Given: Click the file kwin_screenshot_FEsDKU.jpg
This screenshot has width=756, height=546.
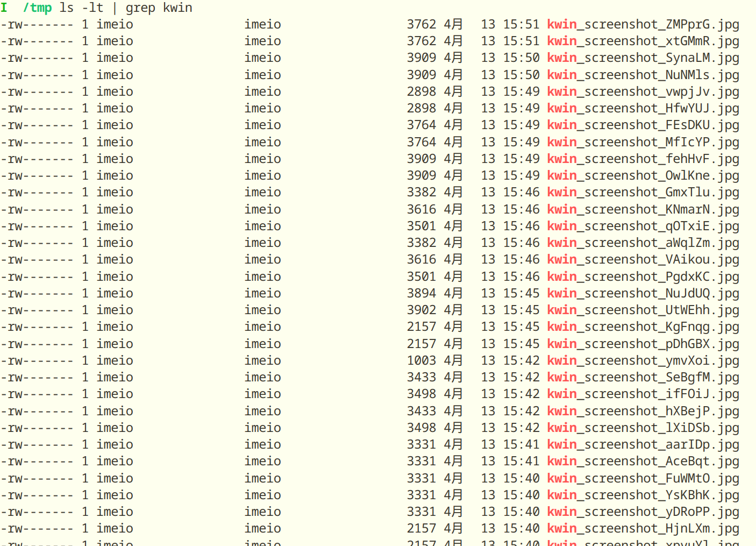Looking at the screenshot, I should (x=643, y=125).
